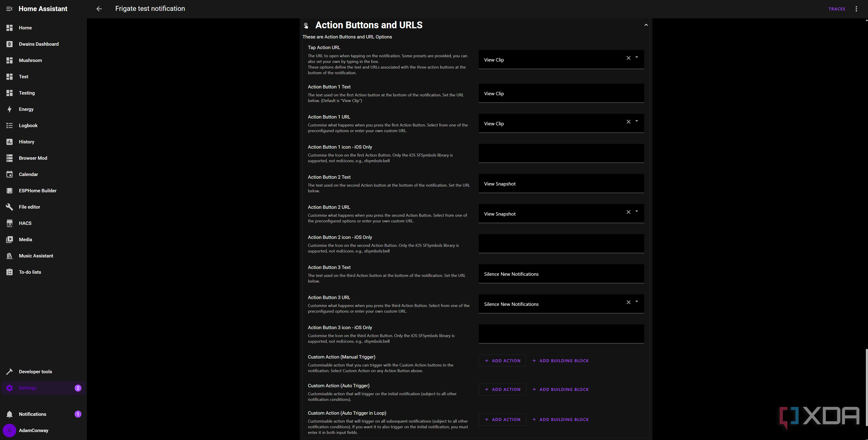Select the Action Button 2 URL combo box

point(561,214)
